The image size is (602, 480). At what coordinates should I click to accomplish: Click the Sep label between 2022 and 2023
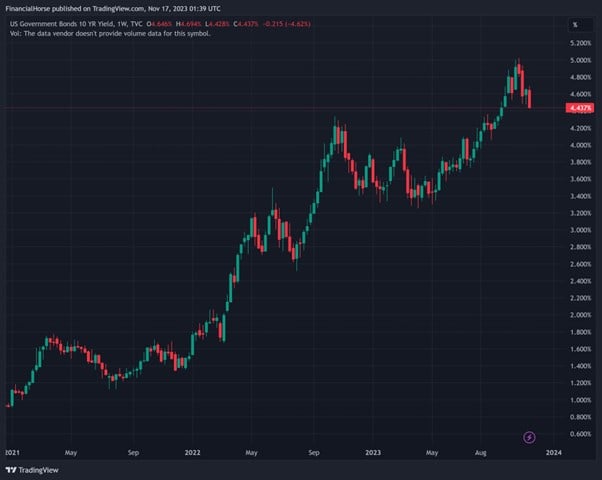point(314,452)
